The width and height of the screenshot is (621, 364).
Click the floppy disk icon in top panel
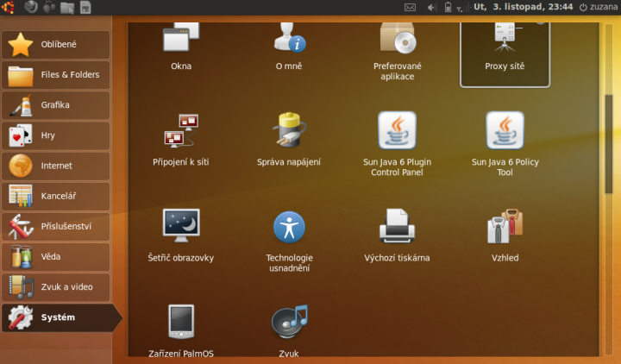pyautogui.click(x=85, y=8)
